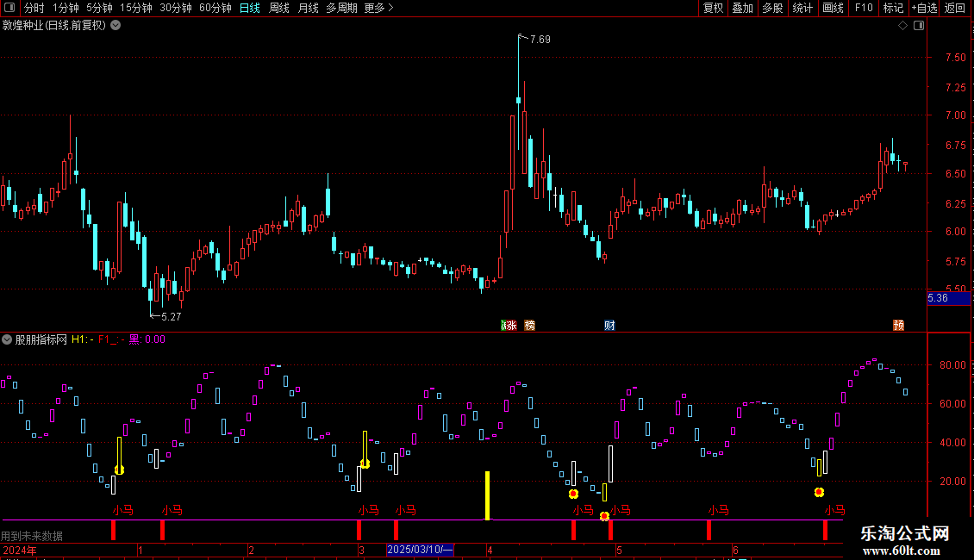
Task: Click the 2024年 year label
Action: tap(20, 550)
